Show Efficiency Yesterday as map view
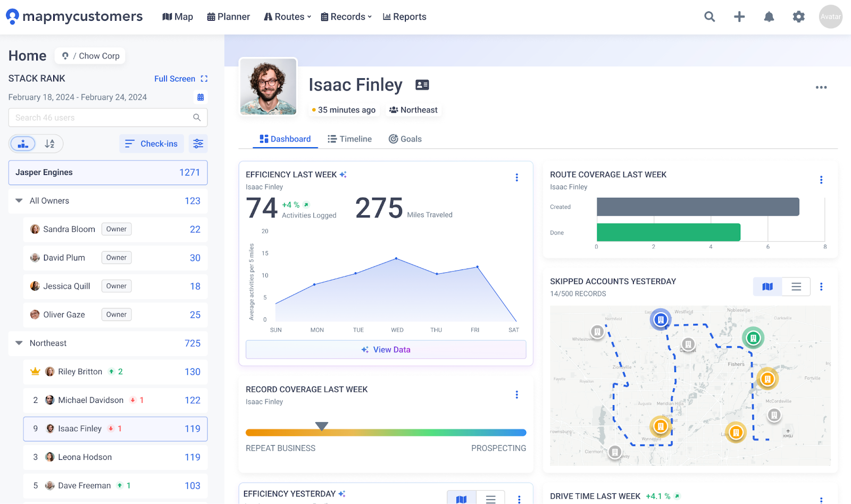 click(x=462, y=499)
